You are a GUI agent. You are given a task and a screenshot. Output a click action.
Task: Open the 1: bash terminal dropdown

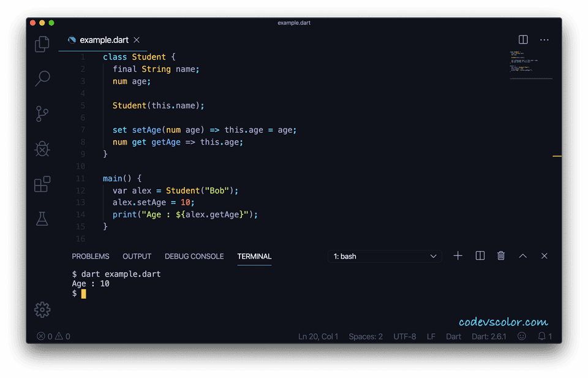(385, 256)
